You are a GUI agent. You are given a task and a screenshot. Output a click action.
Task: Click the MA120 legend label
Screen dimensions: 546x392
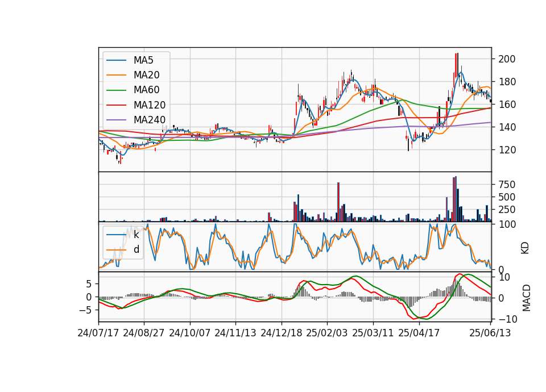[150, 105]
